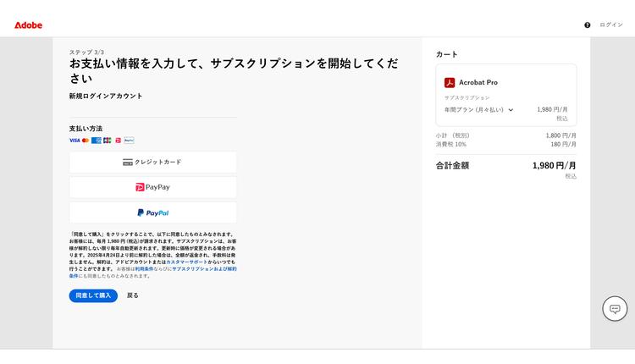Click the Mastercard logo
This screenshot has height=364, width=635.
point(86,141)
